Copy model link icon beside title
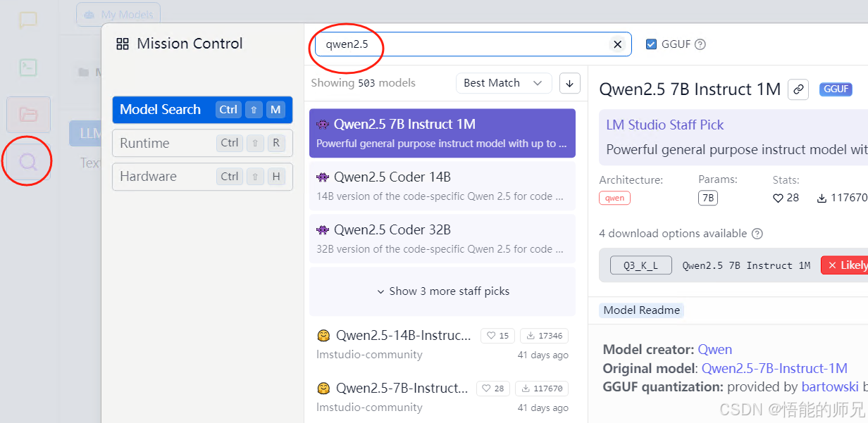This screenshot has width=868, height=423. [798, 89]
